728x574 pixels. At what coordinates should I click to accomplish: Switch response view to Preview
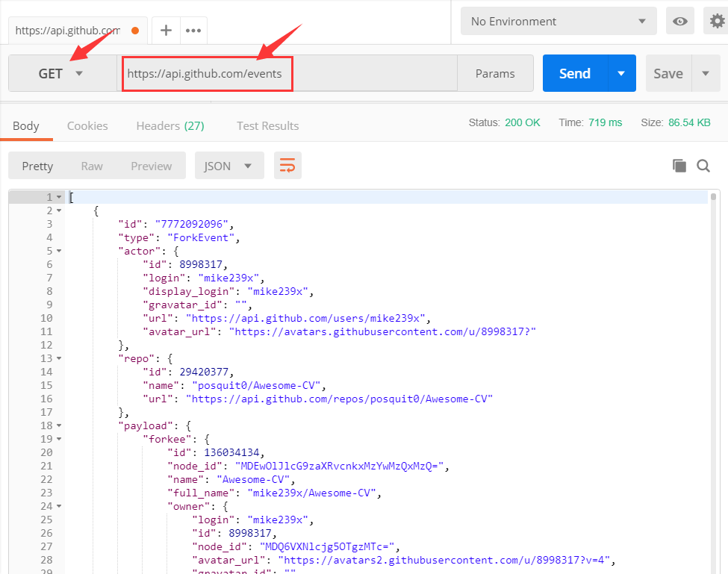click(151, 166)
